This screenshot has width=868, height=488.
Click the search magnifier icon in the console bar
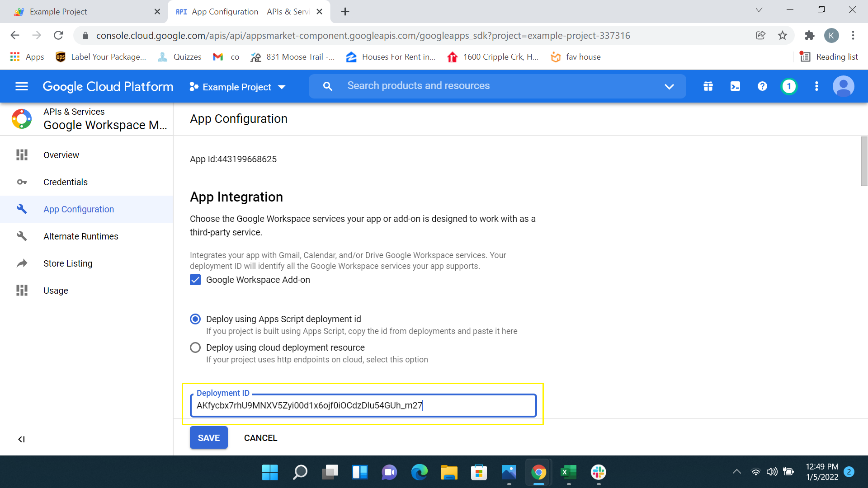click(328, 86)
